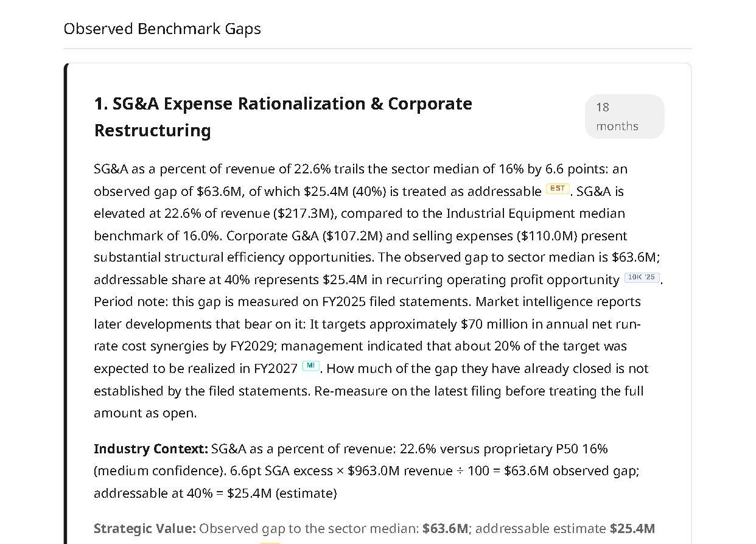756x544 pixels.
Task: Select the bold $63.6M observed gap value
Action: point(446,528)
